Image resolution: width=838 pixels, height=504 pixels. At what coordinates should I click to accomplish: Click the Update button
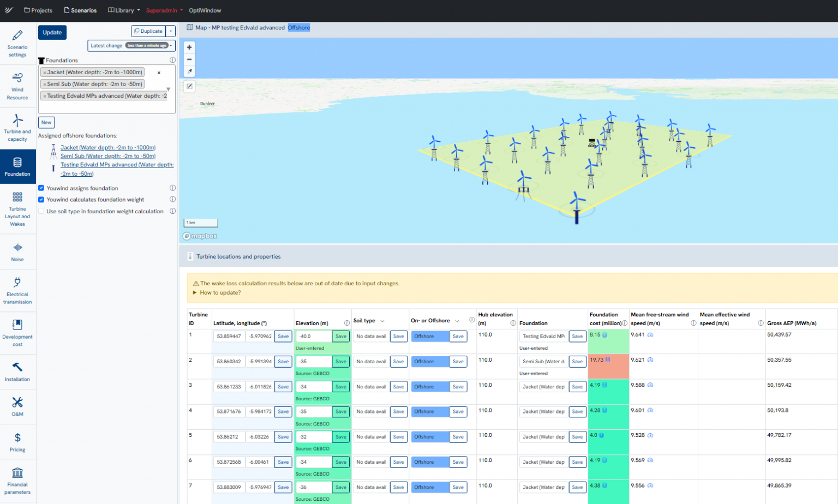point(52,32)
